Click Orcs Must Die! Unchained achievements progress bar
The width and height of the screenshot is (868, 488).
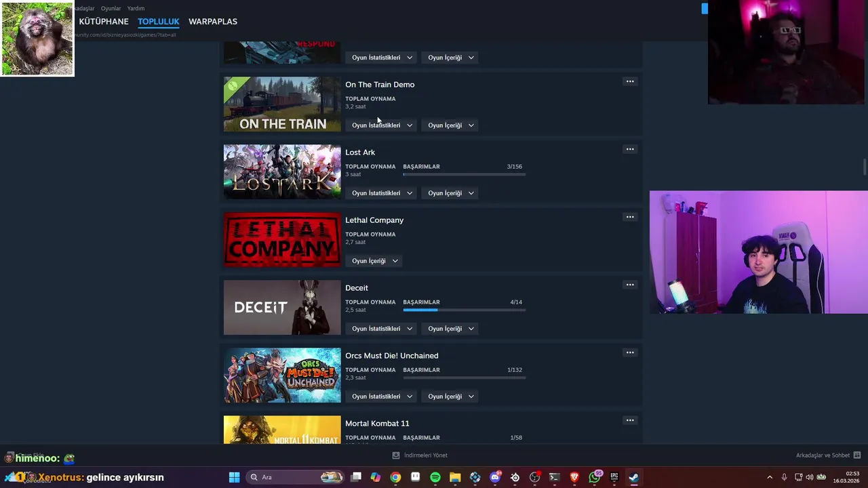[x=465, y=378]
